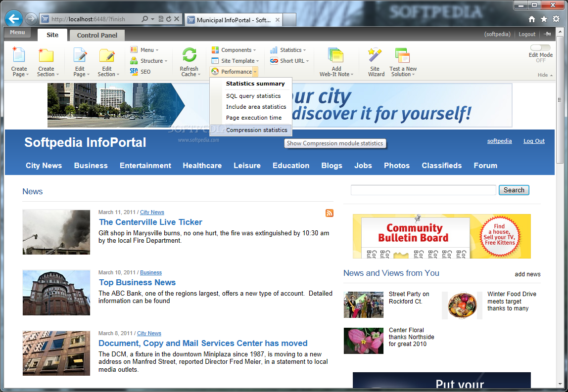
Task: Click the Logout link in admin bar
Action: click(527, 34)
